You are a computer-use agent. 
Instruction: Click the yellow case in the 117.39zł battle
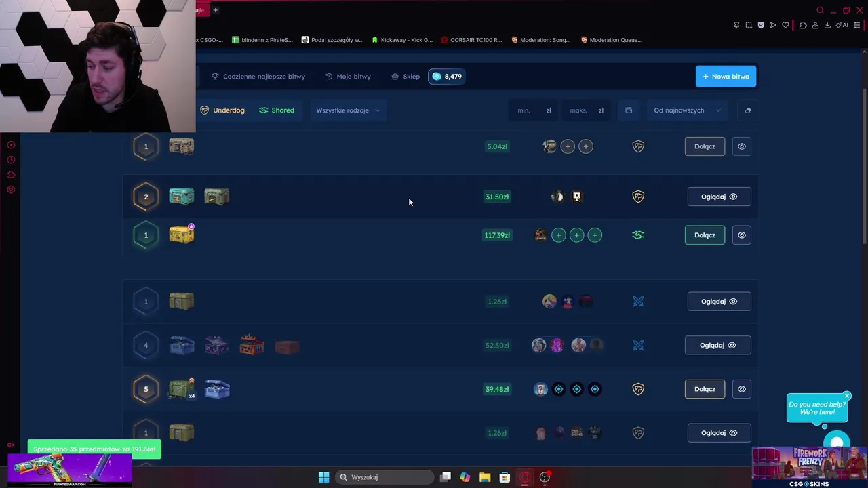pos(181,235)
